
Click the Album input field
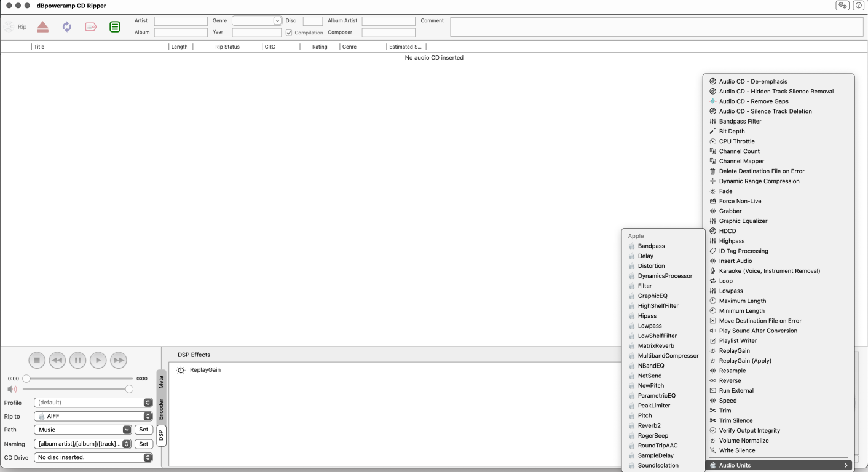click(181, 33)
